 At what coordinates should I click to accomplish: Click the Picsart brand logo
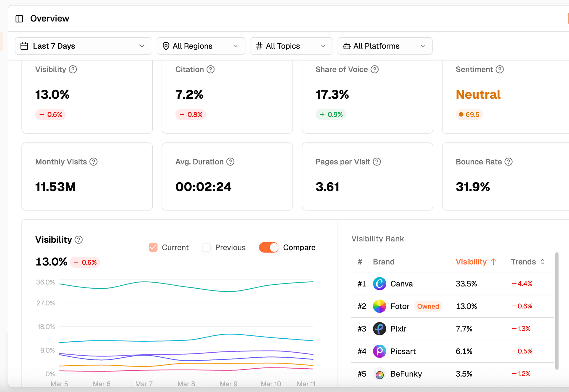(380, 351)
